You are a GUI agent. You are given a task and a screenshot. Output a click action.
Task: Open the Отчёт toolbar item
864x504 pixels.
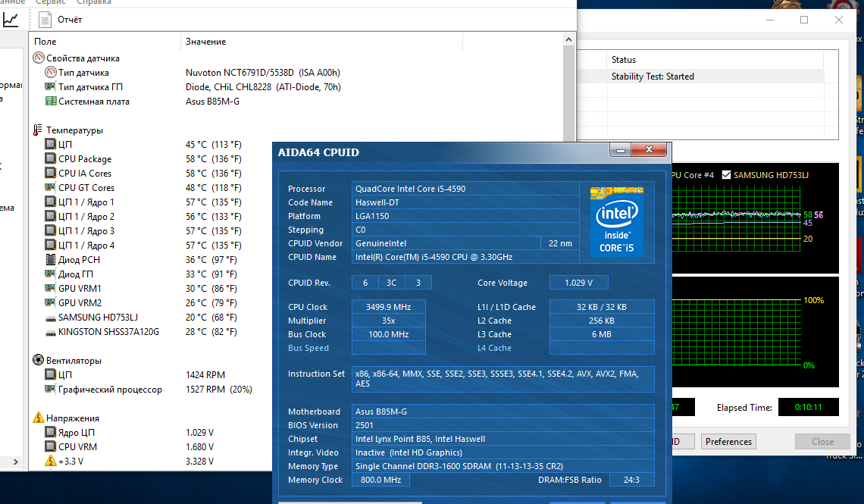click(60, 20)
